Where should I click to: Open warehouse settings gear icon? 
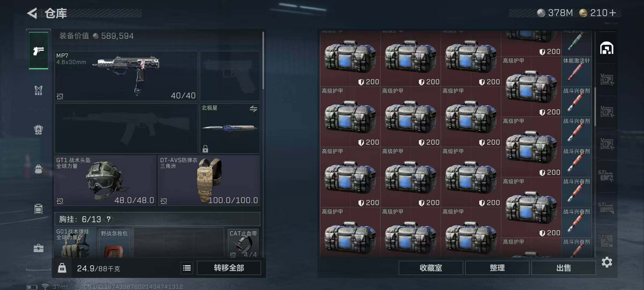(607, 262)
